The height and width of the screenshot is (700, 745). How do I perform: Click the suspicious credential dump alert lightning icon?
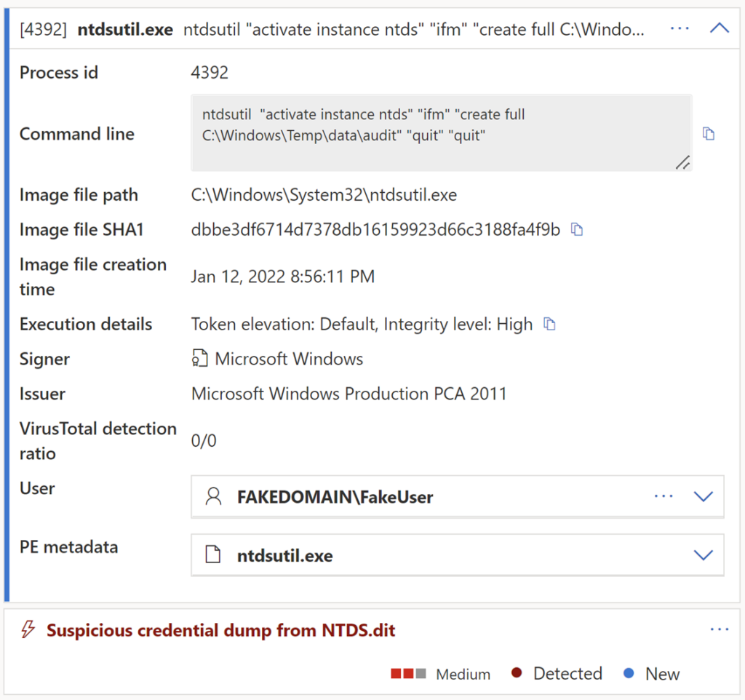pos(28,630)
